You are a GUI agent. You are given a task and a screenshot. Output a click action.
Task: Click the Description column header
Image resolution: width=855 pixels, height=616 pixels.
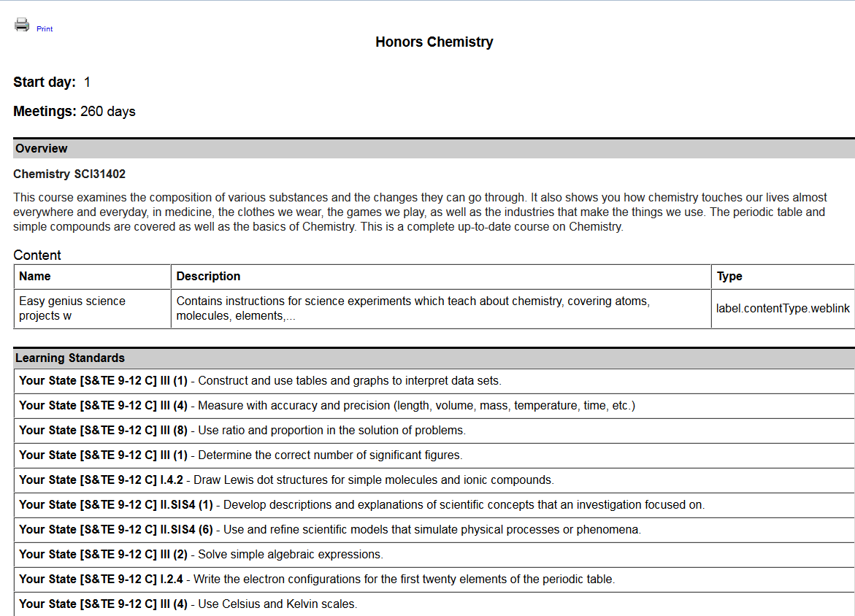pos(208,277)
